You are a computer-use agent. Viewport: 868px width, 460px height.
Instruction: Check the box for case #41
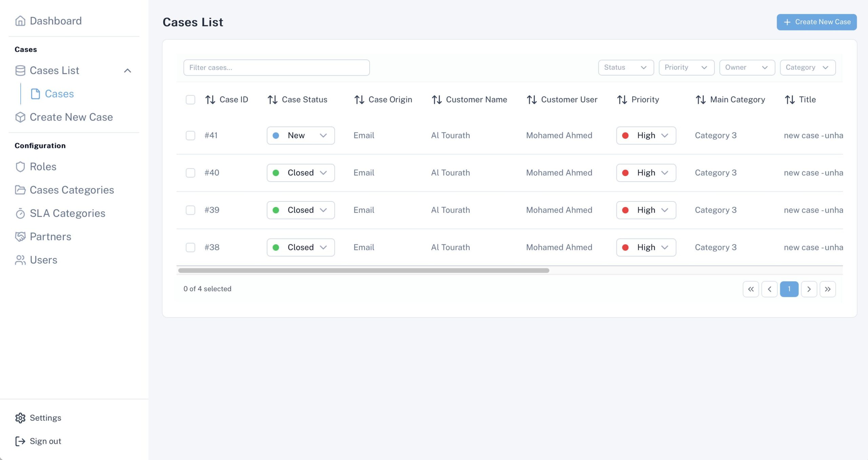tap(191, 135)
